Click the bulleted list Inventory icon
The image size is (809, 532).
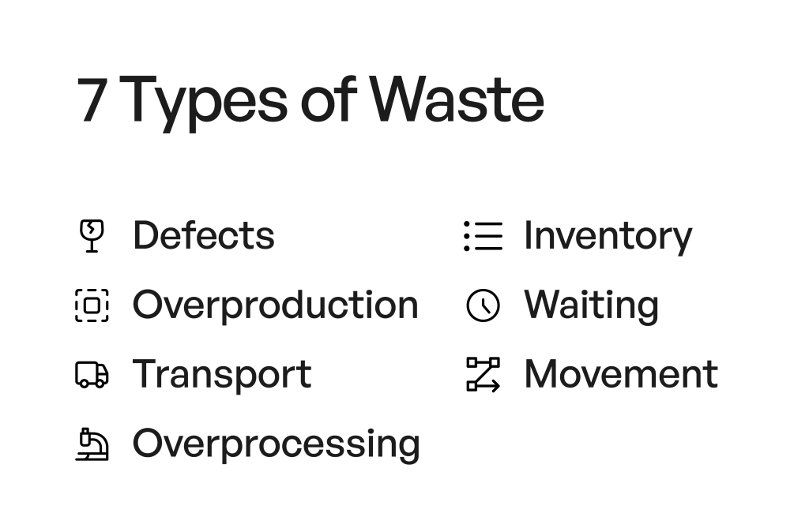click(x=483, y=236)
